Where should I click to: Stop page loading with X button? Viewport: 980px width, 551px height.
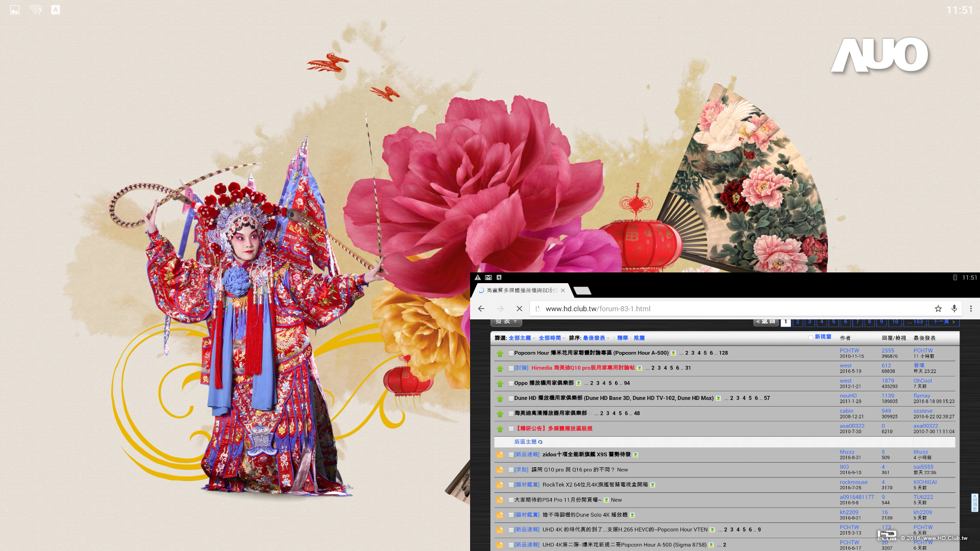tap(519, 309)
